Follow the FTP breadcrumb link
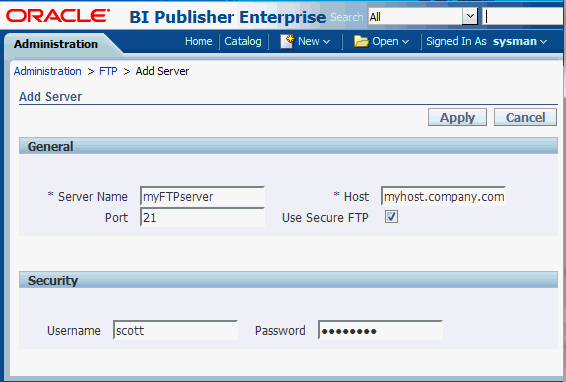566x382 pixels. click(x=108, y=71)
